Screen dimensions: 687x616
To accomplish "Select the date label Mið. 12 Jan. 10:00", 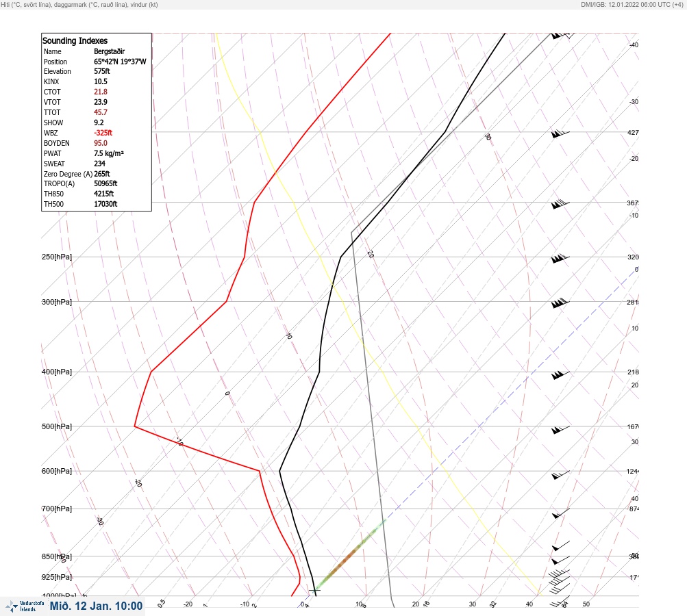I will coord(96,606).
